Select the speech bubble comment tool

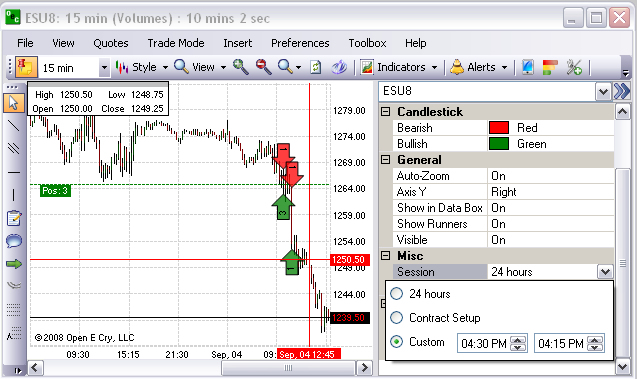click(14, 241)
